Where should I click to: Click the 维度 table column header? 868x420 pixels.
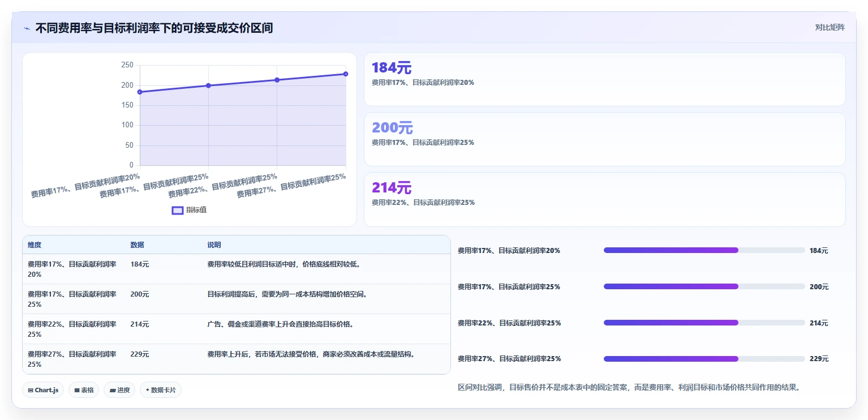point(35,245)
